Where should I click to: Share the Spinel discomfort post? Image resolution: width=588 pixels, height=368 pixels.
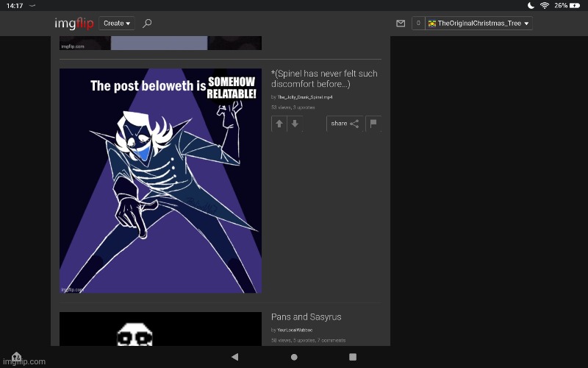coord(345,124)
